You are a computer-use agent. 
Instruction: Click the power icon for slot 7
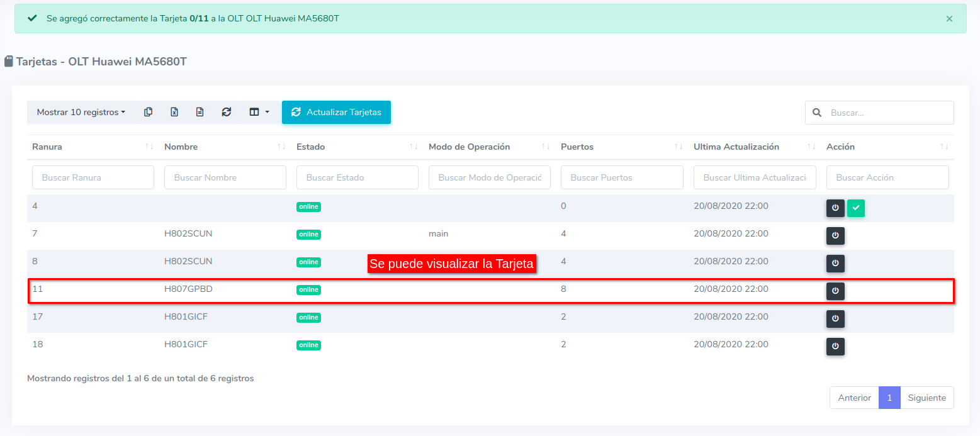click(835, 236)
